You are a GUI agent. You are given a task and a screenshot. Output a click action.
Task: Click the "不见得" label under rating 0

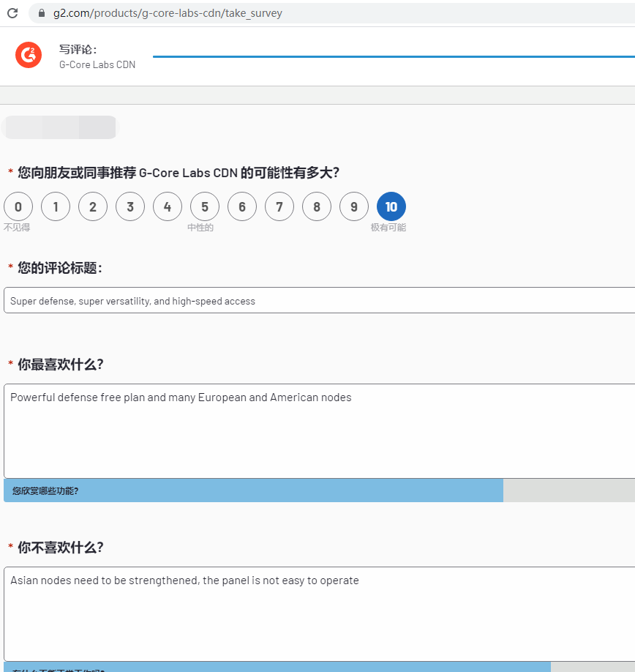pyautogui.click(x=17, y=228)
